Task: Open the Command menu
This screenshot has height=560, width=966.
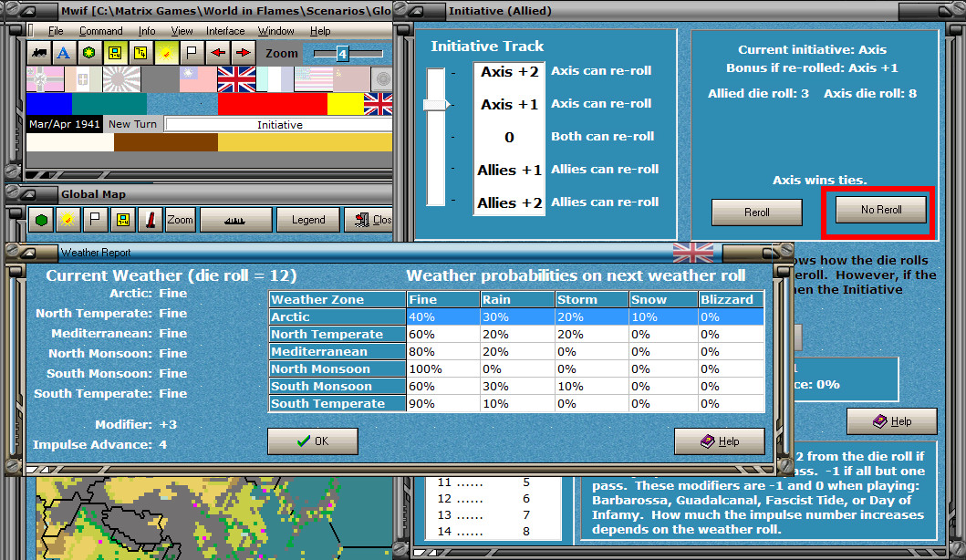Action: tap(101, 31)
